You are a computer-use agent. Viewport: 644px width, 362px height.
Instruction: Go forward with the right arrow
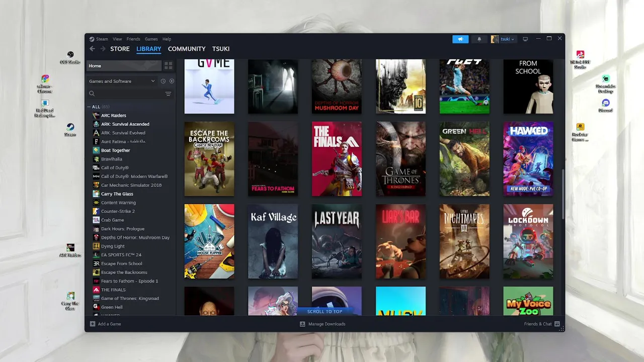tap(103, 49)
